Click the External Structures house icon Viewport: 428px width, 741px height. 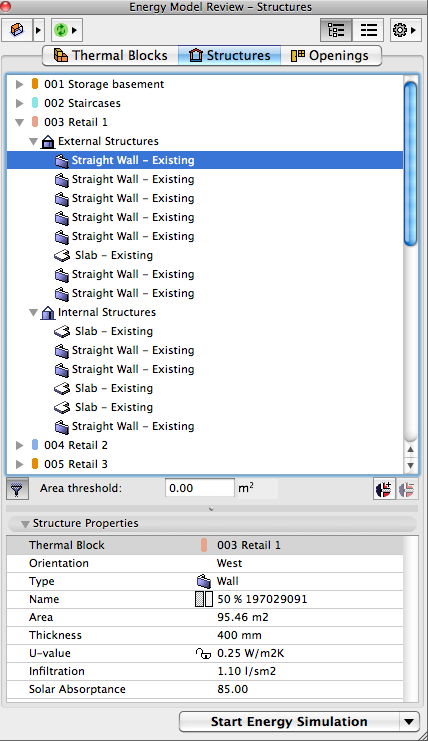[48, 141]
